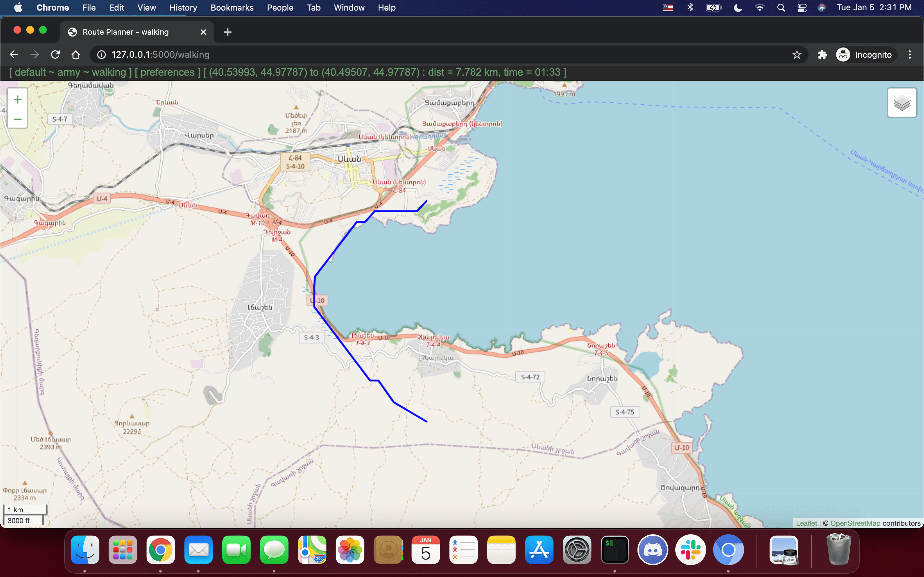This screenshot has height=577, width=924.
Task: Bookmark this page with the star
Action: (x=797, y=54)
